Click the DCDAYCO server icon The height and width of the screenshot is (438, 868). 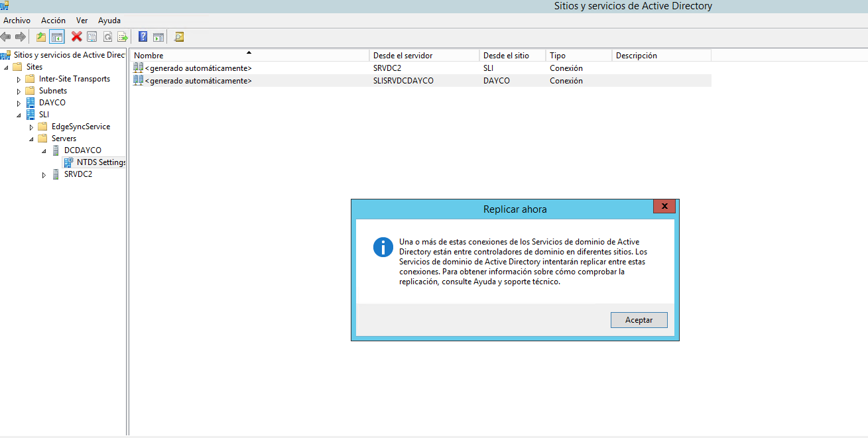click(56, 150)
